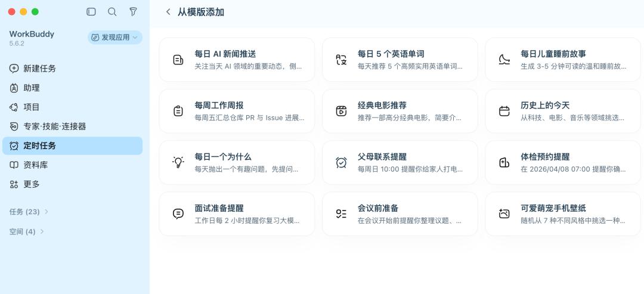Open the 发现应用 dropdown

pos(115,38)
